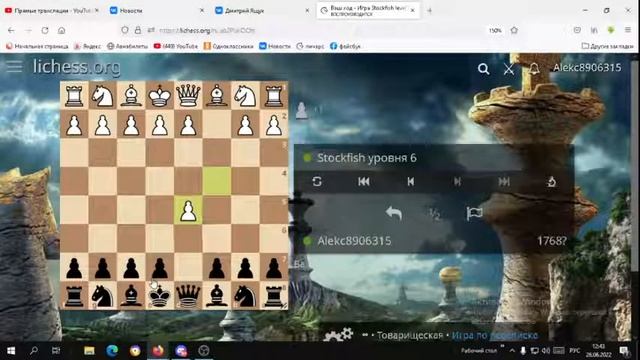Open Stockfish уровня 6 opponent profile
This screenshot has width=640, height=360.
(x=367, y=158)
